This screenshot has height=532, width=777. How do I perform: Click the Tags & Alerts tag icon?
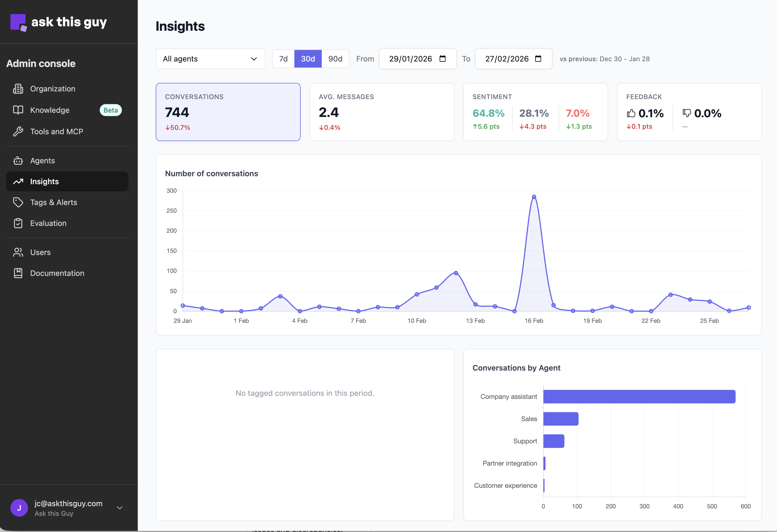coord(18,202)
